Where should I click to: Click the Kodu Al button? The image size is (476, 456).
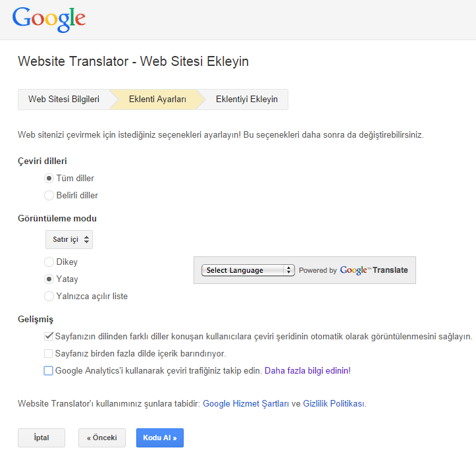tap(160, 438)
